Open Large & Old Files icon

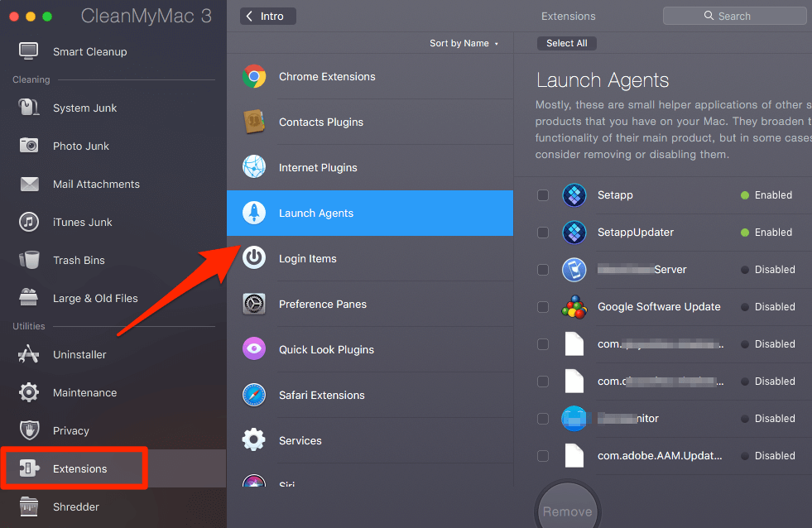tap(28, 298)
